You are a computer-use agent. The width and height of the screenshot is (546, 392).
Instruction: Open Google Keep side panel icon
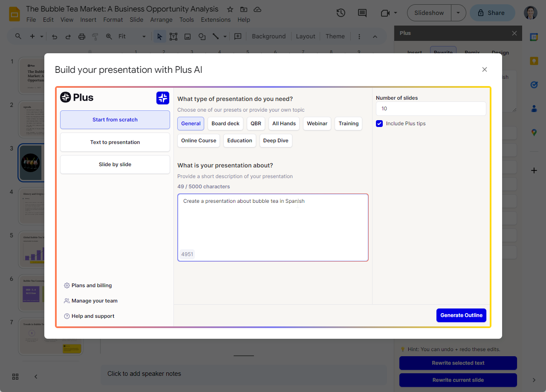(534, 61)
